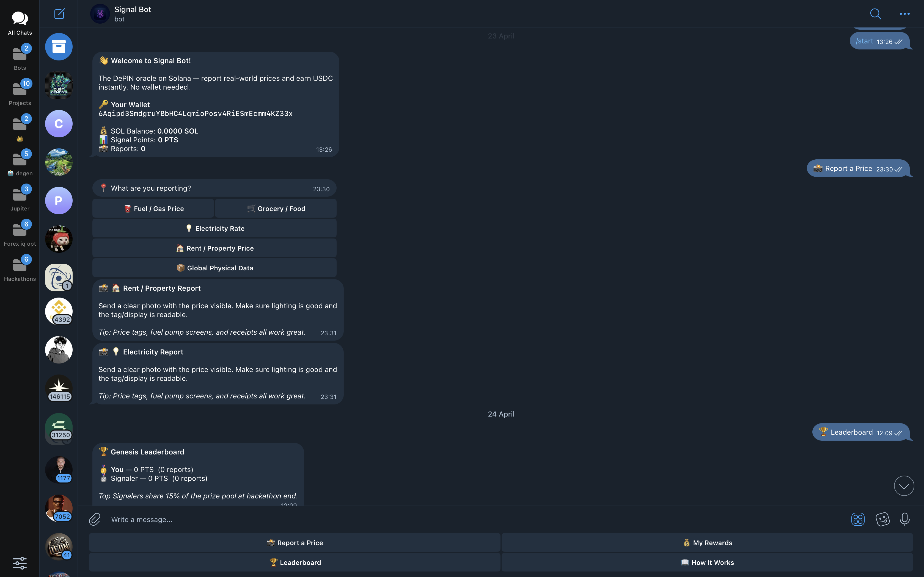
Task: Open settings sliders icon in sidebar
Action: coord(20,563)
